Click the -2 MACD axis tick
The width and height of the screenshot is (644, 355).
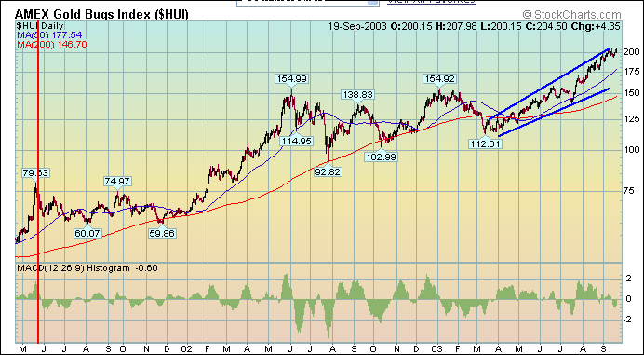click(626, 320)
